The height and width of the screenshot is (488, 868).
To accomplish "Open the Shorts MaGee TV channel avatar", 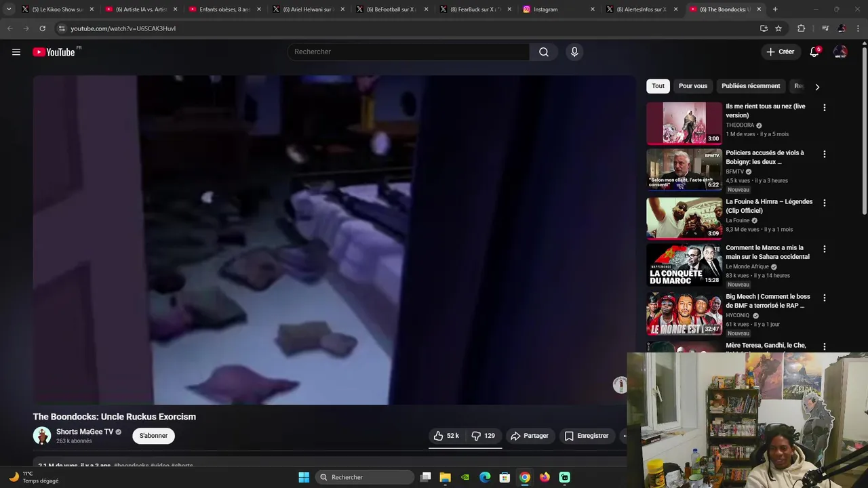I will (x=42, y=436).
